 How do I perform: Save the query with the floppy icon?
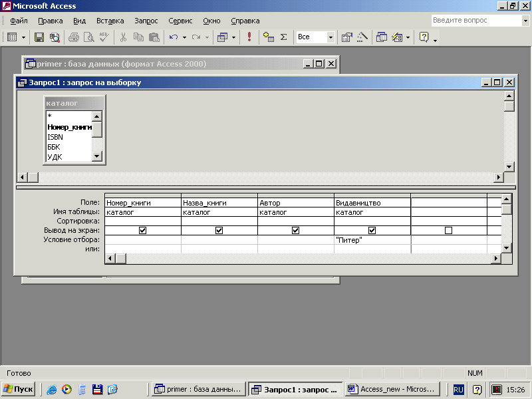click(x=39, y=37)
